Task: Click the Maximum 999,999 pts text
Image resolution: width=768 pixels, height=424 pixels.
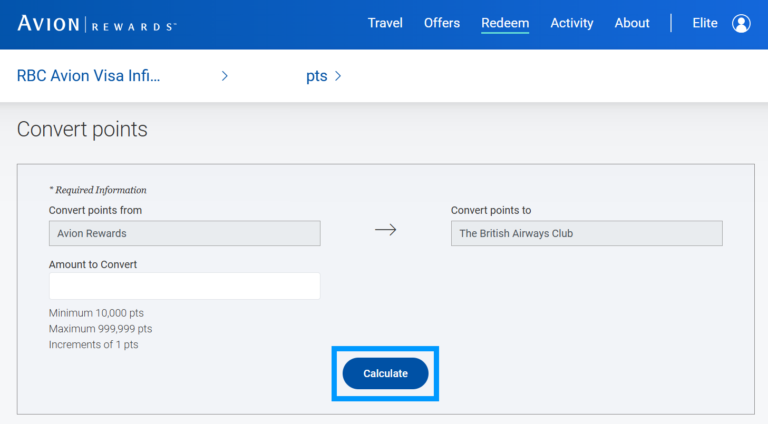Action: point(100,329)
